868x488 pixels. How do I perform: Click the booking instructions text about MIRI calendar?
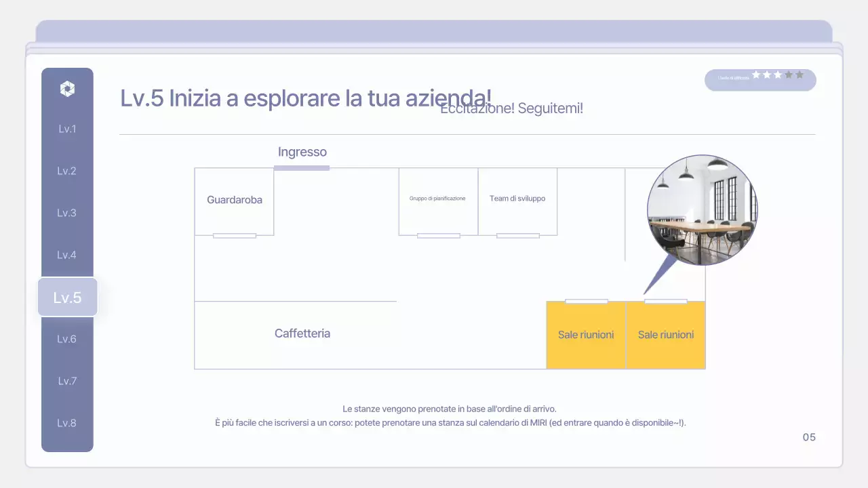coord(450,422)
